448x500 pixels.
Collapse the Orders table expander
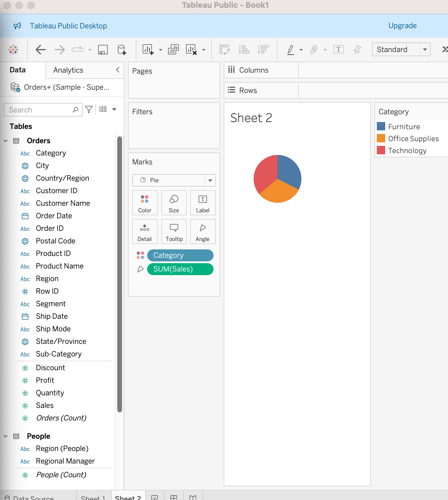coord(5,141)
